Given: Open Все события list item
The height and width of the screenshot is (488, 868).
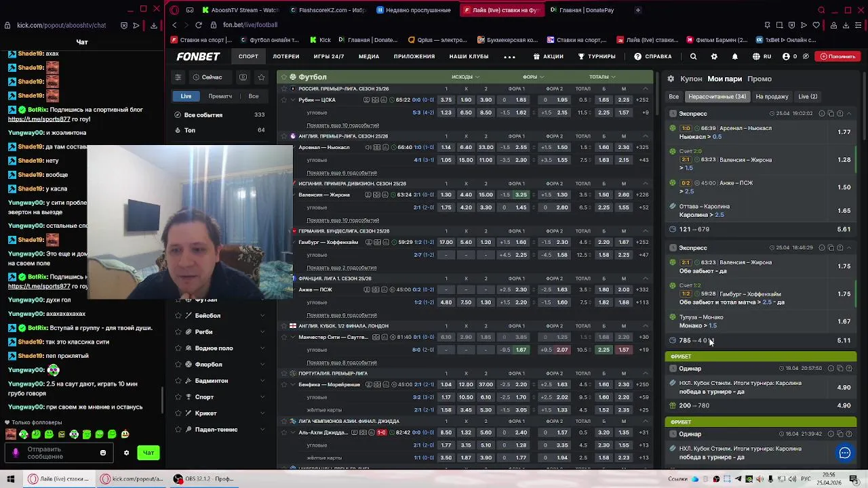Looking at the screenshot, I should (x=220, y=115).
